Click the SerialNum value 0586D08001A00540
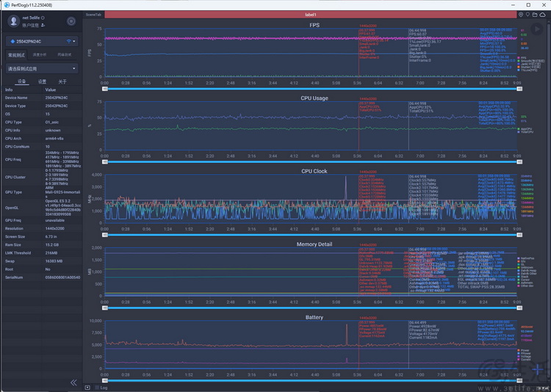This screenshot has height=392, width=551. [x=63, y=277]
